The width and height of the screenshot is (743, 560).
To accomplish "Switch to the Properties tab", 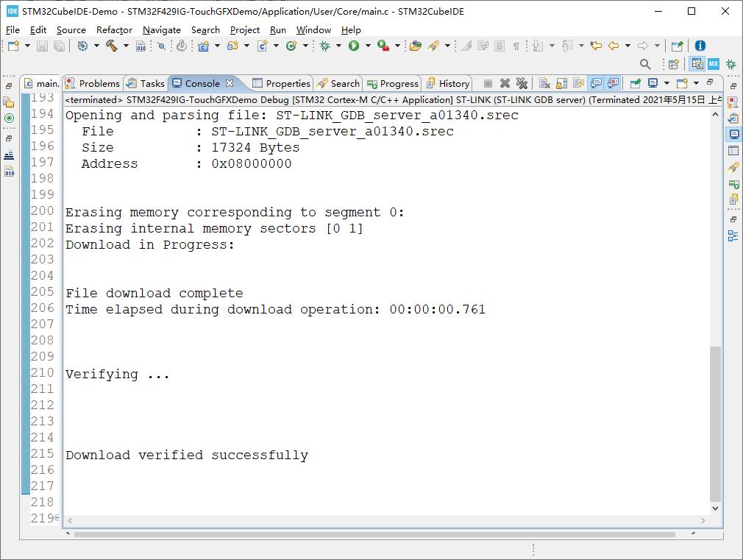I will (x=282, y=83).
